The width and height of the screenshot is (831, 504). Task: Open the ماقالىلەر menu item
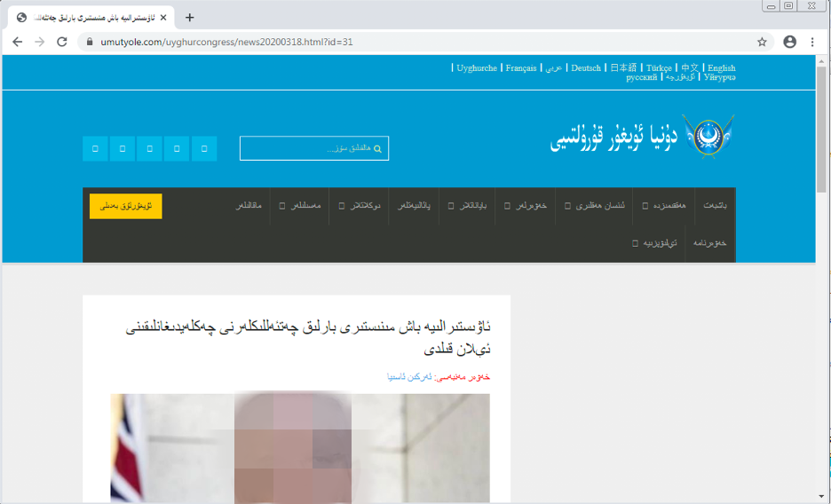coord(249,205)
